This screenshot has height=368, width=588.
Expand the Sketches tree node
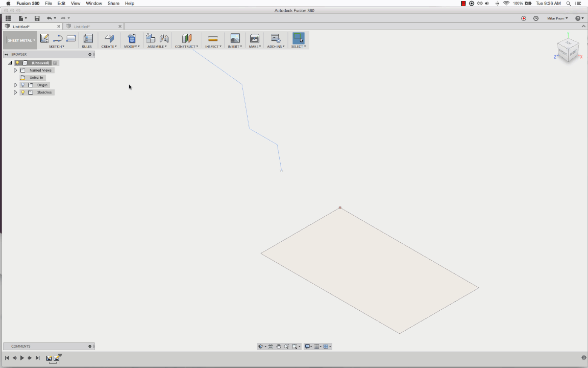coord(15,93)
